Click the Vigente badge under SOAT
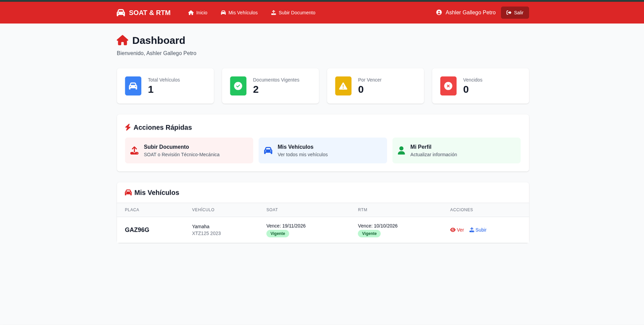 [x=278, y=233]
